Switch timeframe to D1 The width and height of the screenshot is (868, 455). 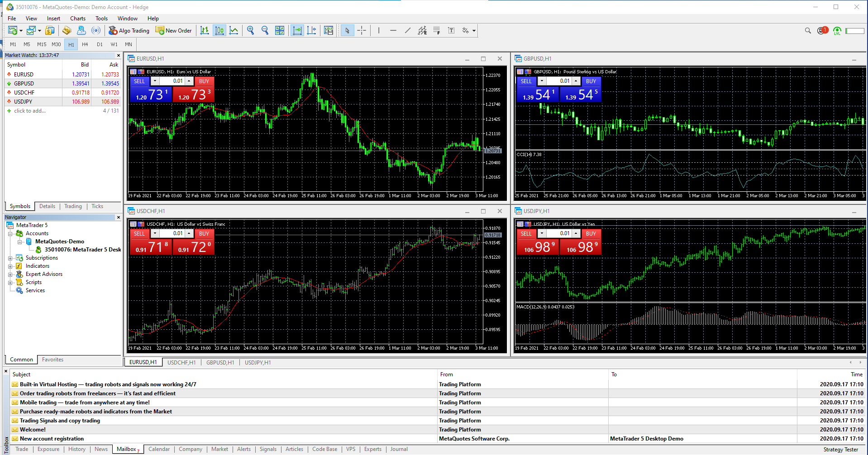click(100, 44)
